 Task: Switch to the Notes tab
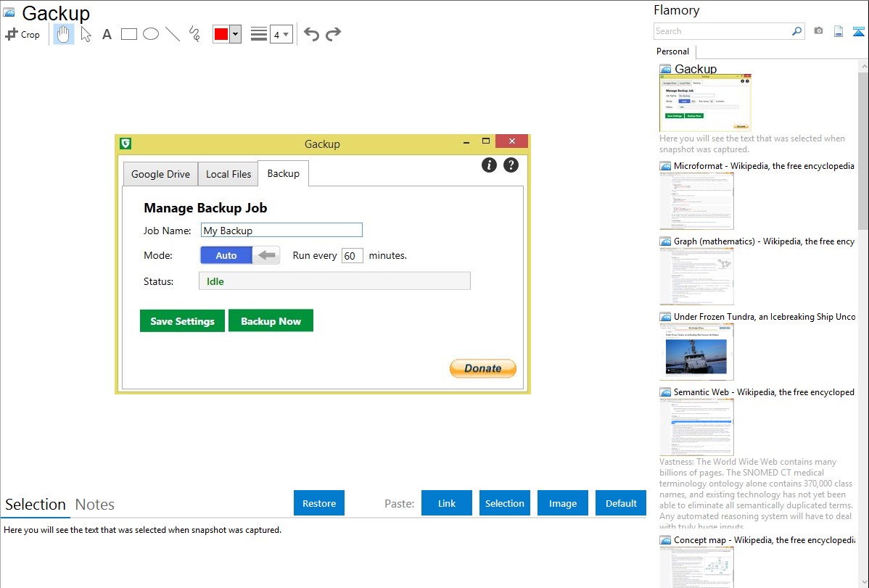(x=95, y=505)
